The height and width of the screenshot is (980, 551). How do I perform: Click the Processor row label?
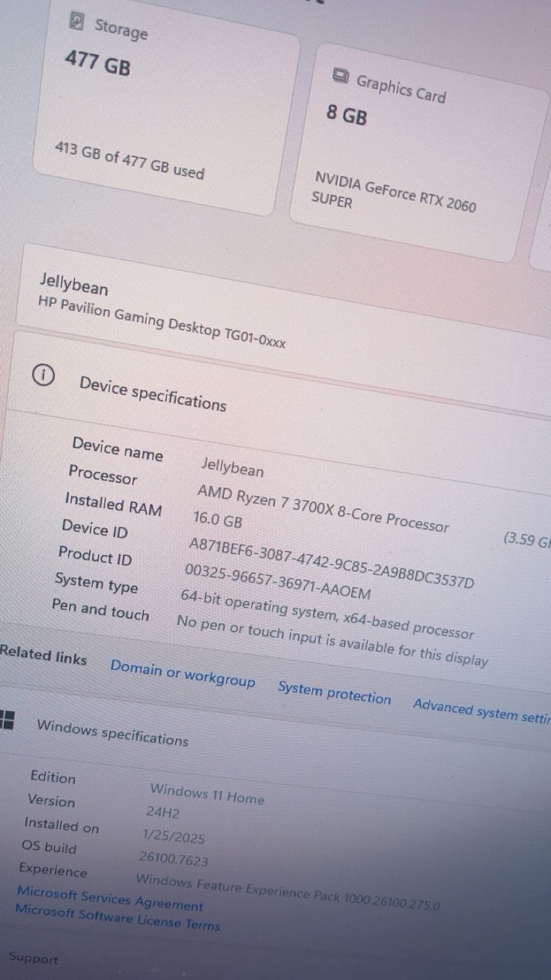coord(103,475)
